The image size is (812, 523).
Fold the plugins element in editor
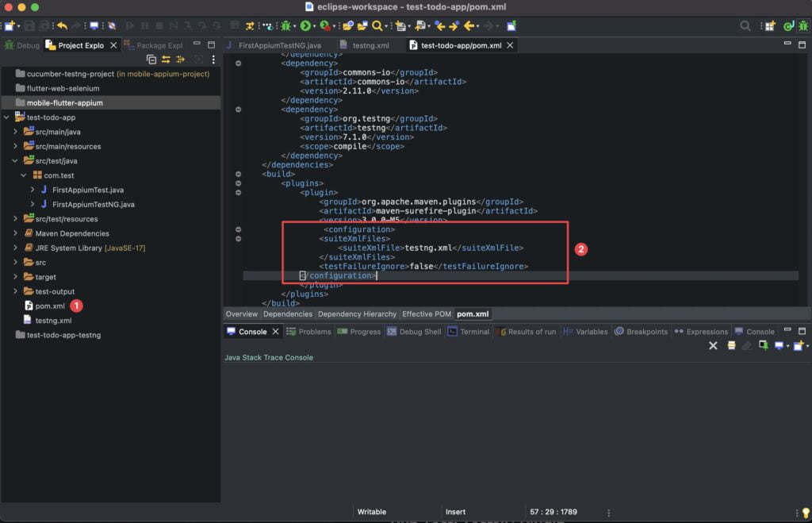238,183
